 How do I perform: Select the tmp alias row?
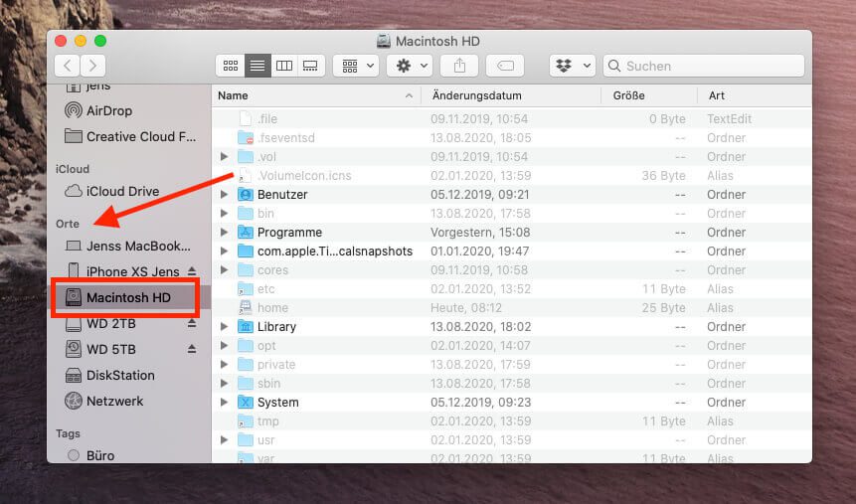[512, 421]
